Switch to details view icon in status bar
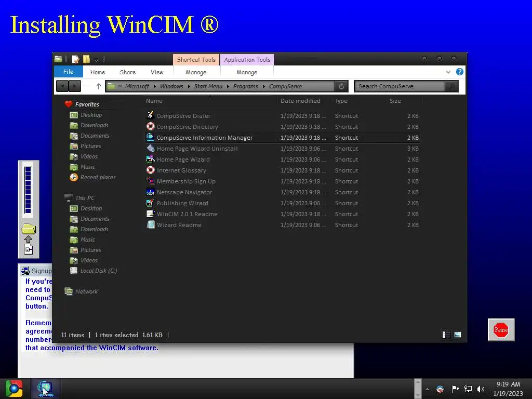Viewport: 532px width, 399px height. click(x=446, y=335)
